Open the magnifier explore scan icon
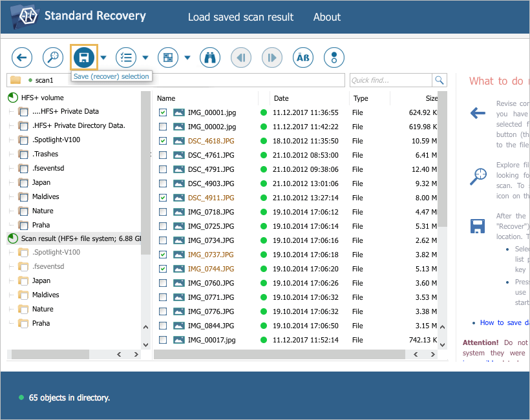 coord(53,58)
